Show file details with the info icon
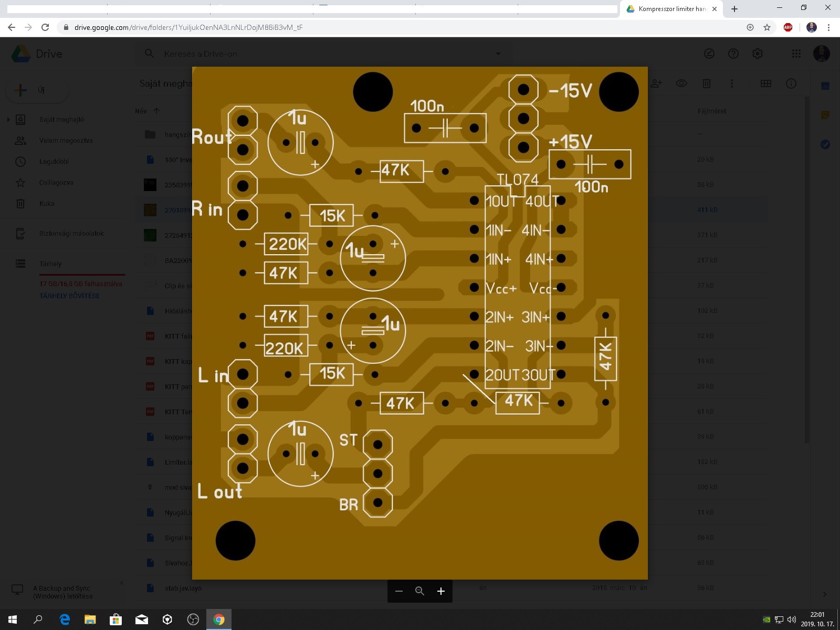840x630 pixels. click(791, 83)
